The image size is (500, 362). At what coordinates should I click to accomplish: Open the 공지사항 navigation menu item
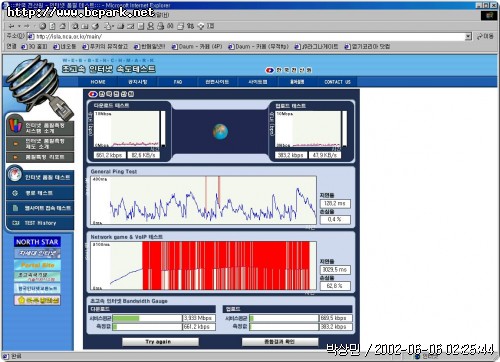[138, 82]
